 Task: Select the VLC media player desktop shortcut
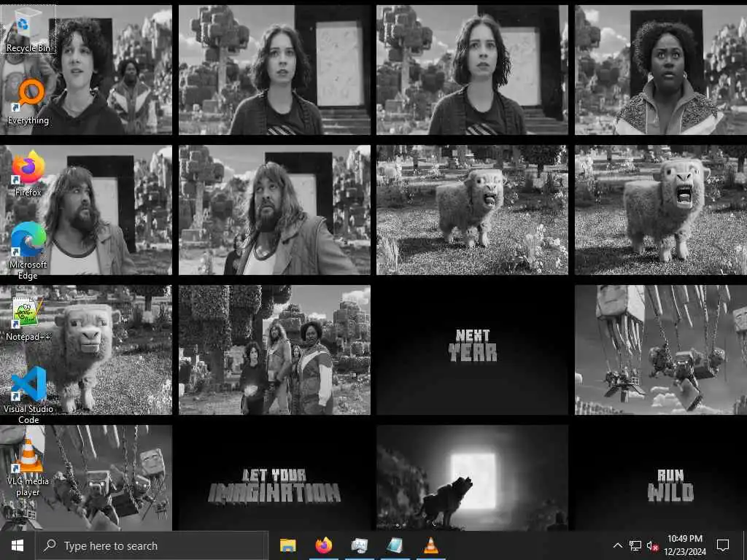(x=28, y=467)
